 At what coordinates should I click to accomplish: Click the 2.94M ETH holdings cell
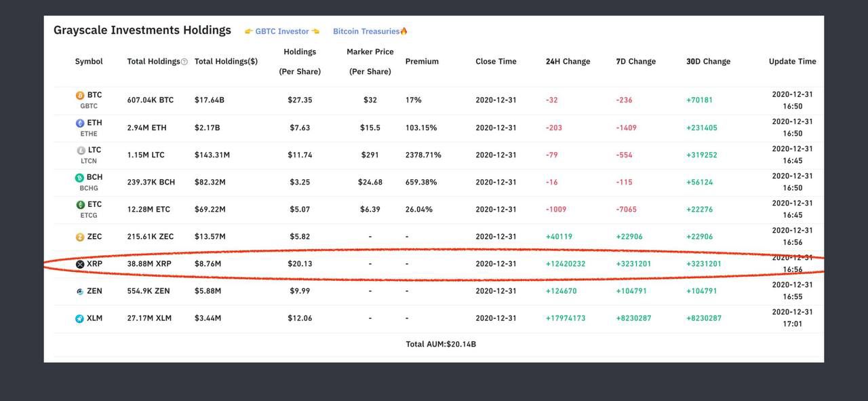146,128
